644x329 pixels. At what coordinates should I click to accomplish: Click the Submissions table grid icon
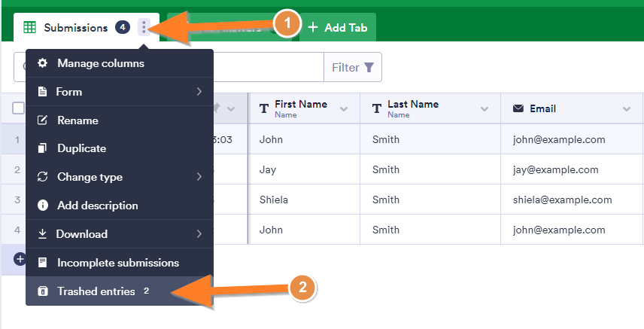click(x=30, y=28)
